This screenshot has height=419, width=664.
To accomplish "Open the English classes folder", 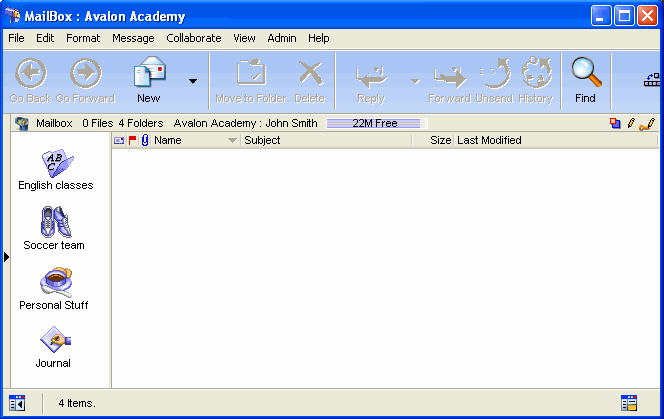I will 55,167.
